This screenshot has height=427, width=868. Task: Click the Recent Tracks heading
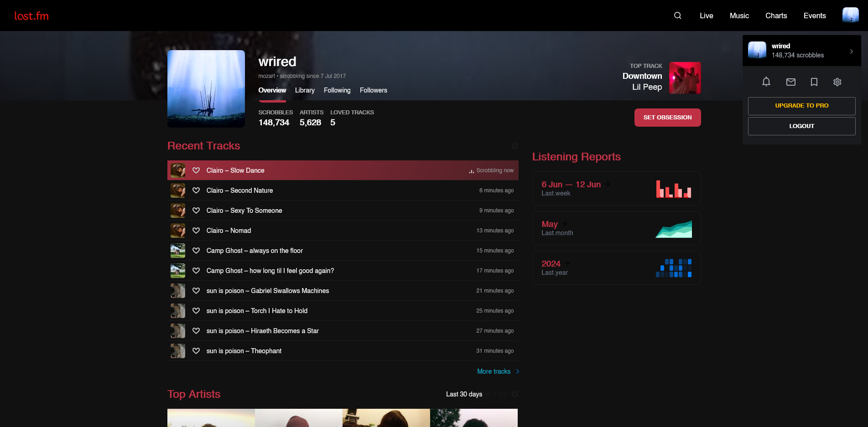coord(203,146)
